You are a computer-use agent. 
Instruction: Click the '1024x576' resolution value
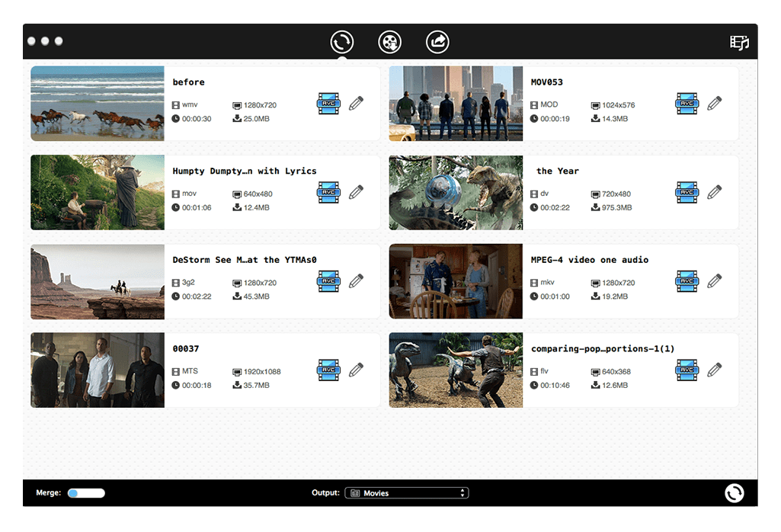coord(619,105)
